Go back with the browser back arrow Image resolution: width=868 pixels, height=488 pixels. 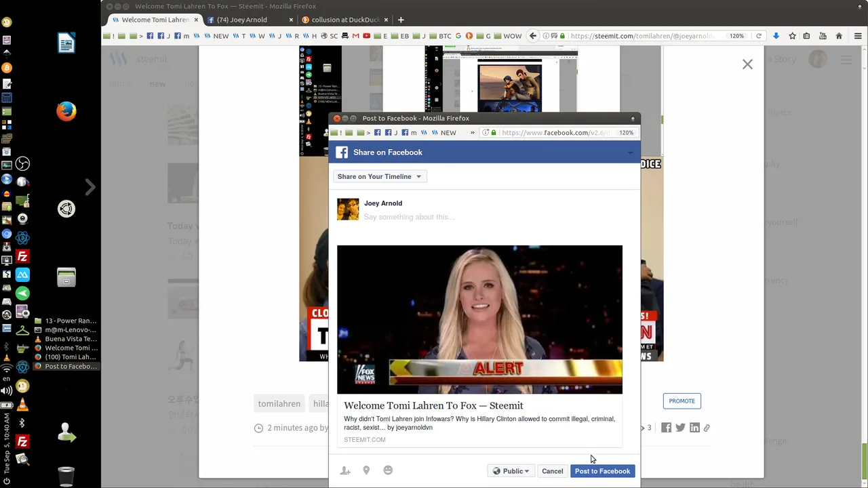(x=533, y=36)
